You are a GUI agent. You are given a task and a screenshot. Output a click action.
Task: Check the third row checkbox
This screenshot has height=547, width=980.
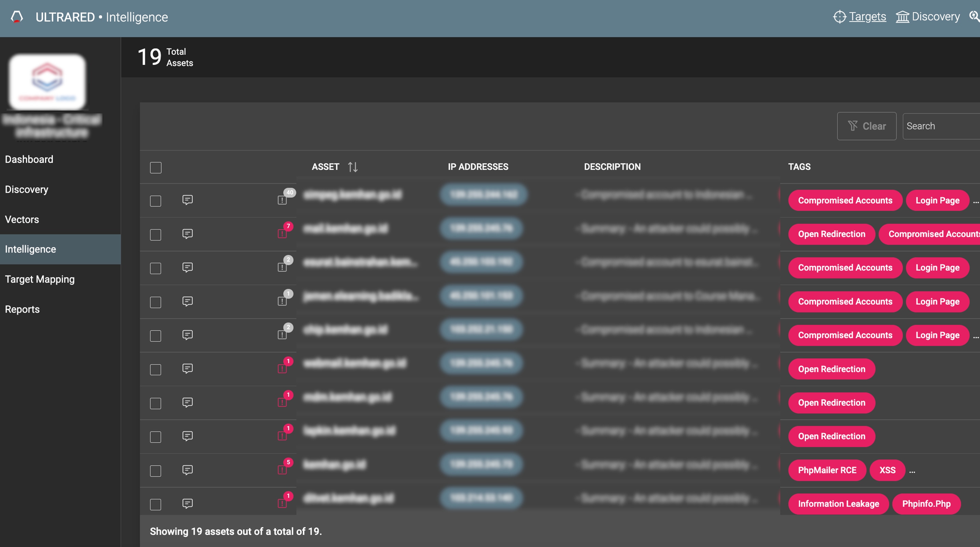[156, 268]
